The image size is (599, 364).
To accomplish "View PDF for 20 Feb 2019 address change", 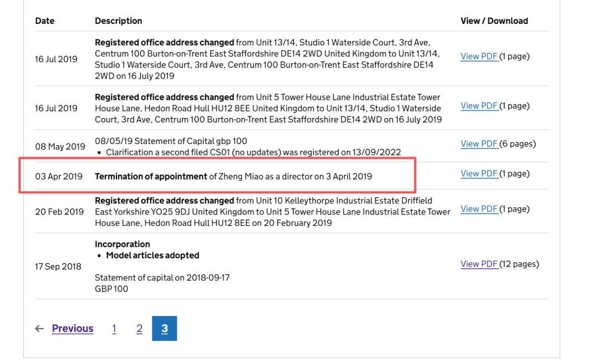I will [x=479, y=209].
